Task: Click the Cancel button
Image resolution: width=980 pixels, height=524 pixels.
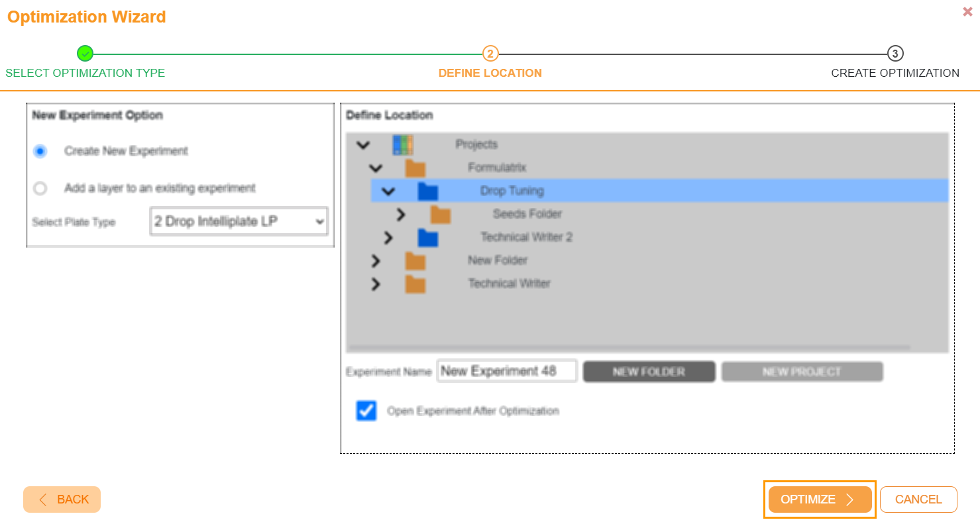Action: [x=918, y=499]
